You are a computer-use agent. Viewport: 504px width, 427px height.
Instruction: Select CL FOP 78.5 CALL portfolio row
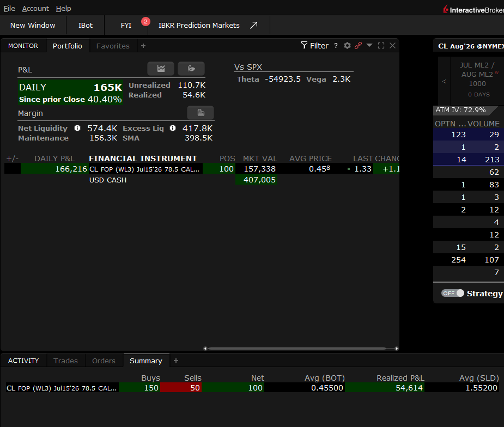coord(202,169)
